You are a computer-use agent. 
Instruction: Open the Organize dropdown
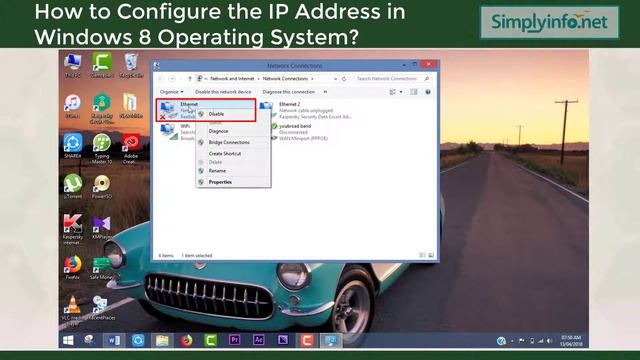point(171,92)
